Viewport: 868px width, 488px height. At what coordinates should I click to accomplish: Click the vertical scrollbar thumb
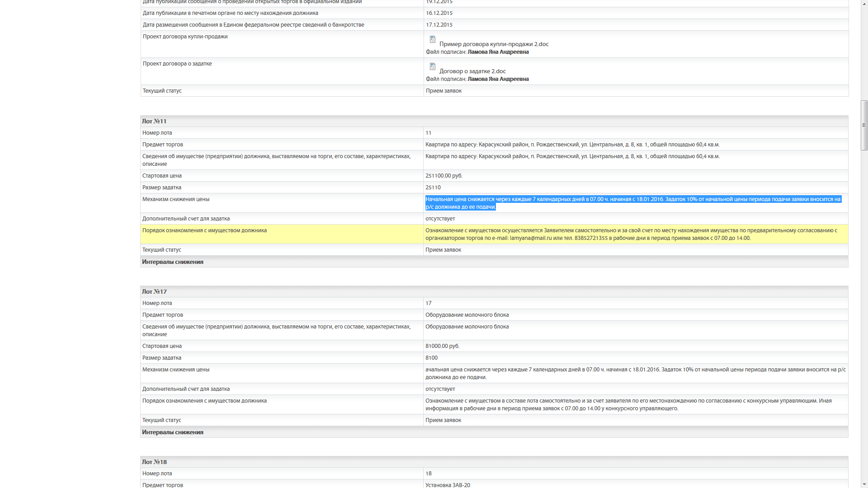[864, 125]
